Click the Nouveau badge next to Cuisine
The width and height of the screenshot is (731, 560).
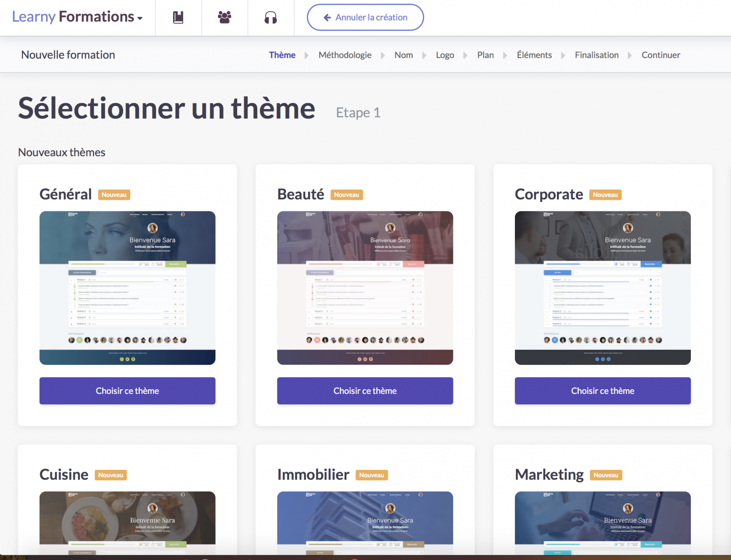[x=111, y=475]
